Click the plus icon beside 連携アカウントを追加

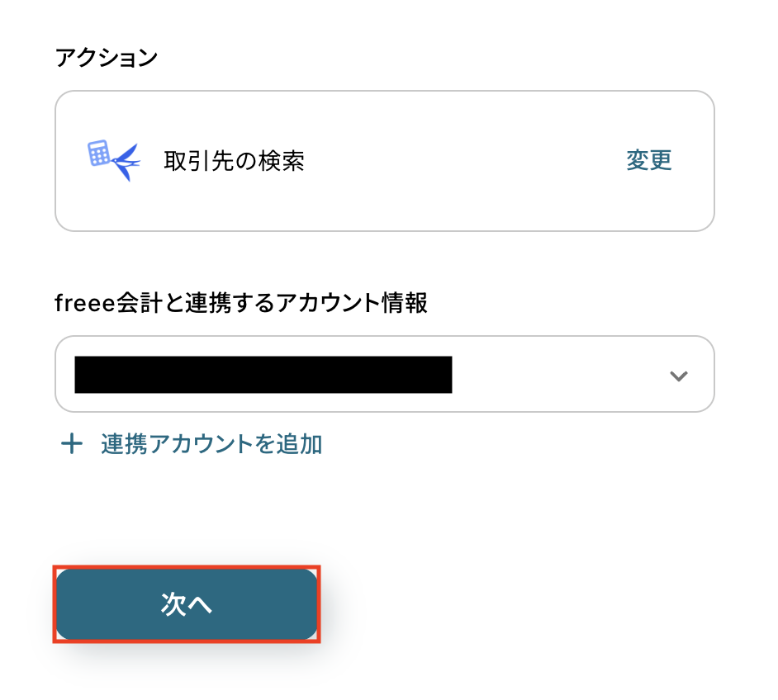[x=73, y=445]
